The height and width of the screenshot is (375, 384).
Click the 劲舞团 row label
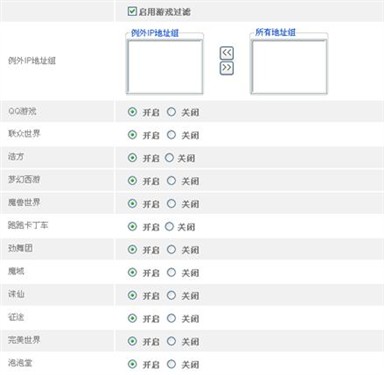[x=20, y=248]
